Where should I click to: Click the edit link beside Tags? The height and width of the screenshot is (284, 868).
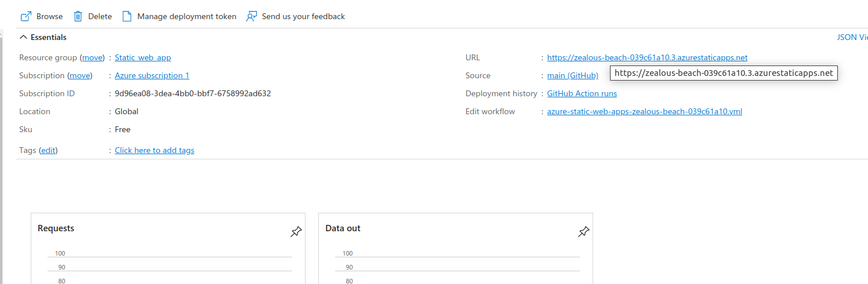click(48, 150)
